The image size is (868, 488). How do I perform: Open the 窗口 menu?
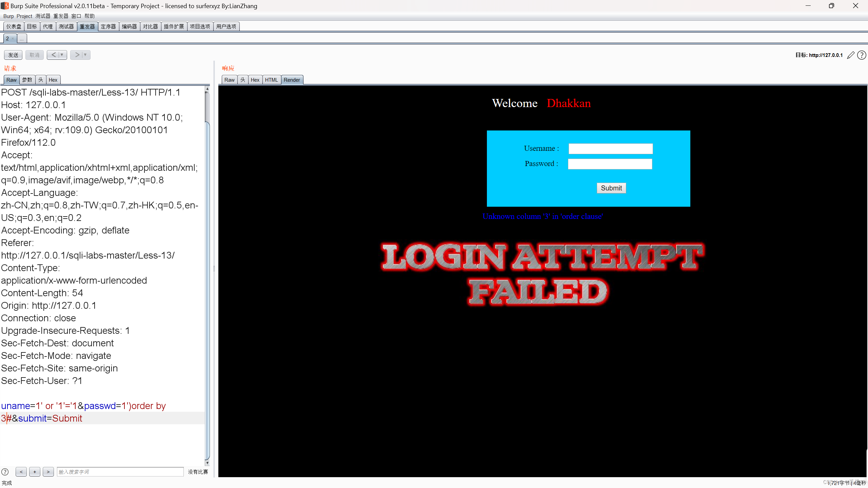[x=76, y=16]
